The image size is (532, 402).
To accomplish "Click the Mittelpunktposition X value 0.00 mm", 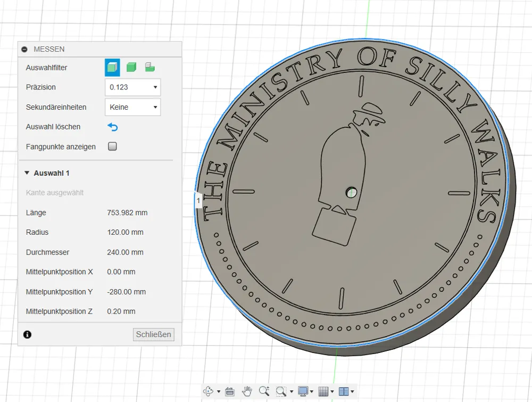I will coord(121,272).
